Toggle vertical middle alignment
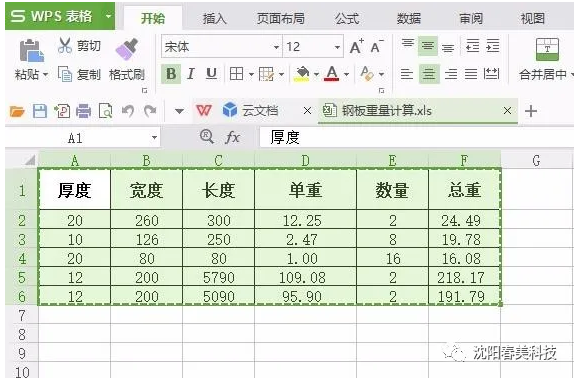The height and width of the screenshot is (380, 582). click(x=428, y=46)
